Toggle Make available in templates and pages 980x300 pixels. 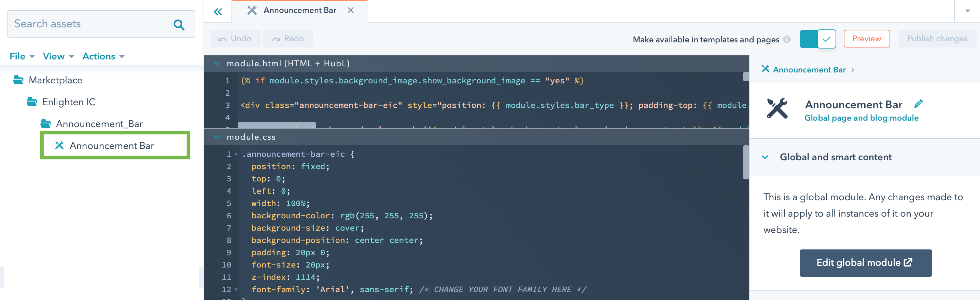[818, 39]
